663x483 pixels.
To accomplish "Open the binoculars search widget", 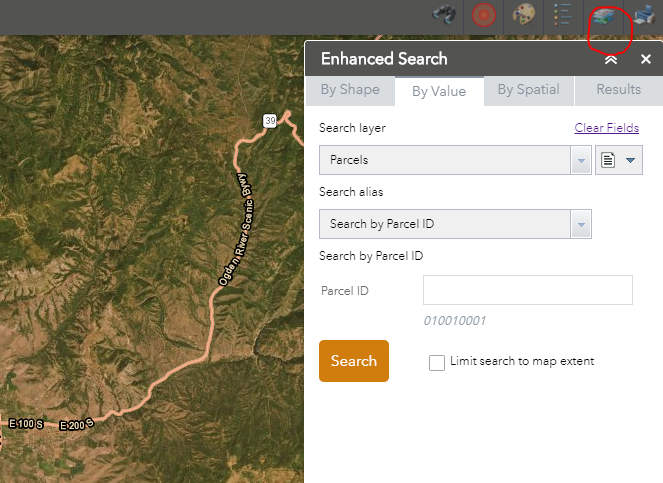I will pos(444,16).
